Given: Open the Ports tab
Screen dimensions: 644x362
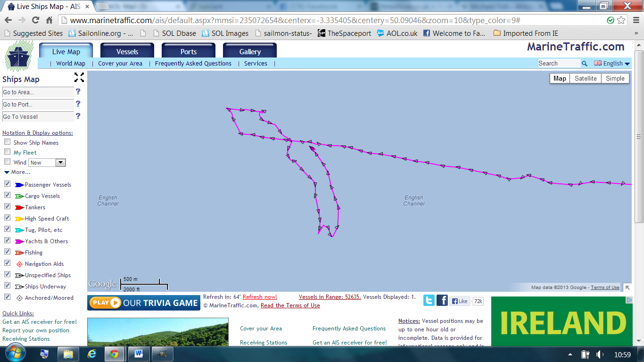Looking at the screenshot, I should [x=189, y=51].
